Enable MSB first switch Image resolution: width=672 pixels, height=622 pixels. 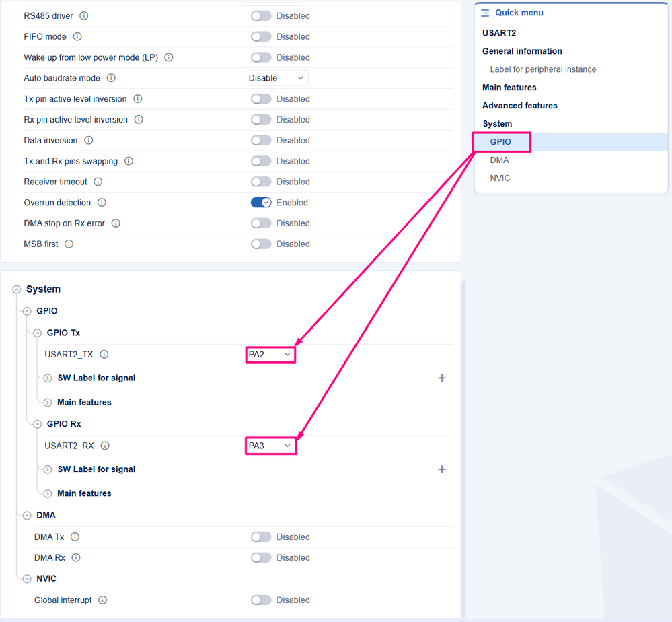pos(261,244)
